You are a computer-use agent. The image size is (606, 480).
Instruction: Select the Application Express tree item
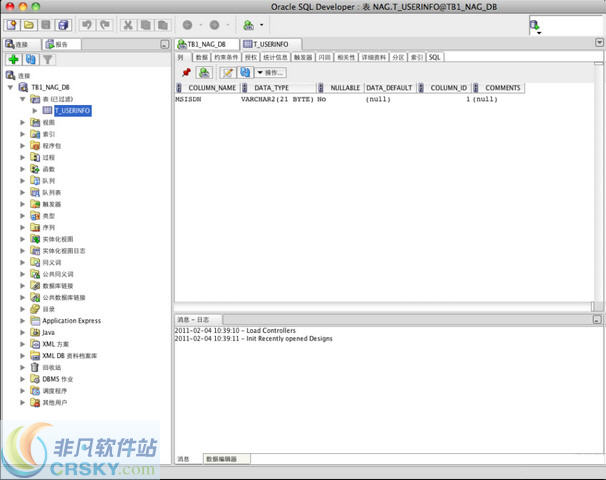click(71, 321)
